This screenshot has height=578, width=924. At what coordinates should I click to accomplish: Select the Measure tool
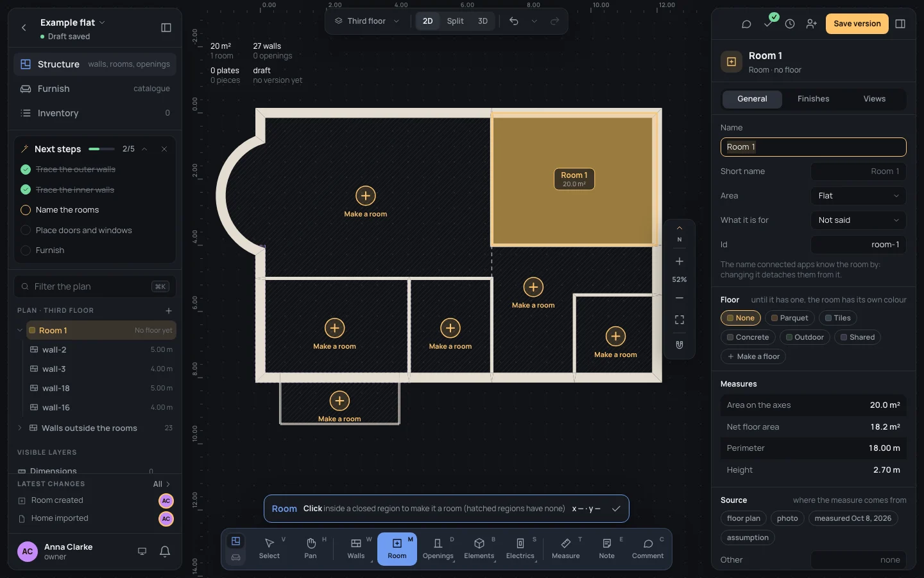tap(566, 549)
